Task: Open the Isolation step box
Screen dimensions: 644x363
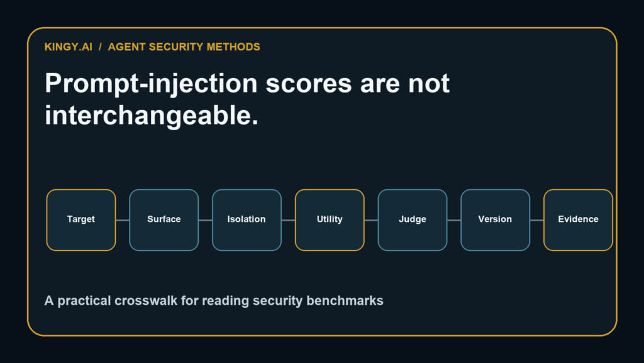Action: click(247, 220)
